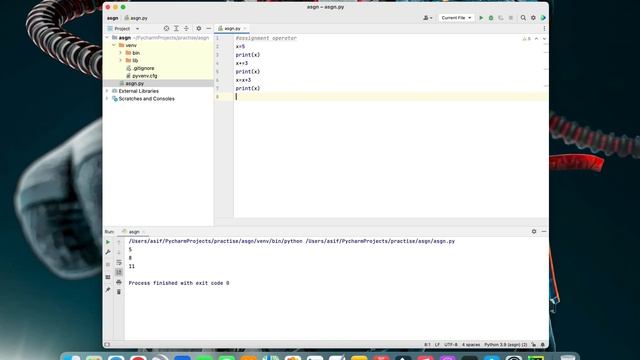Rerun asgn from Run panel play icon
Screen dimensions: 640x360
tap(108, 242)
